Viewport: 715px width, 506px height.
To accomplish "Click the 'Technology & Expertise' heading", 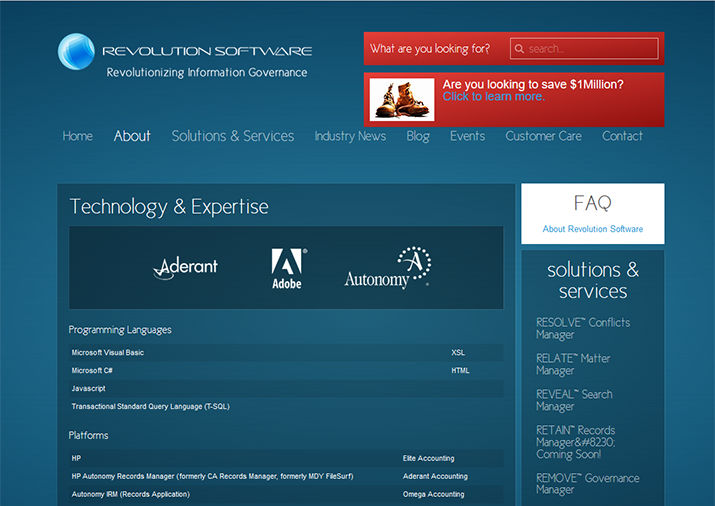I will point(169,207).
